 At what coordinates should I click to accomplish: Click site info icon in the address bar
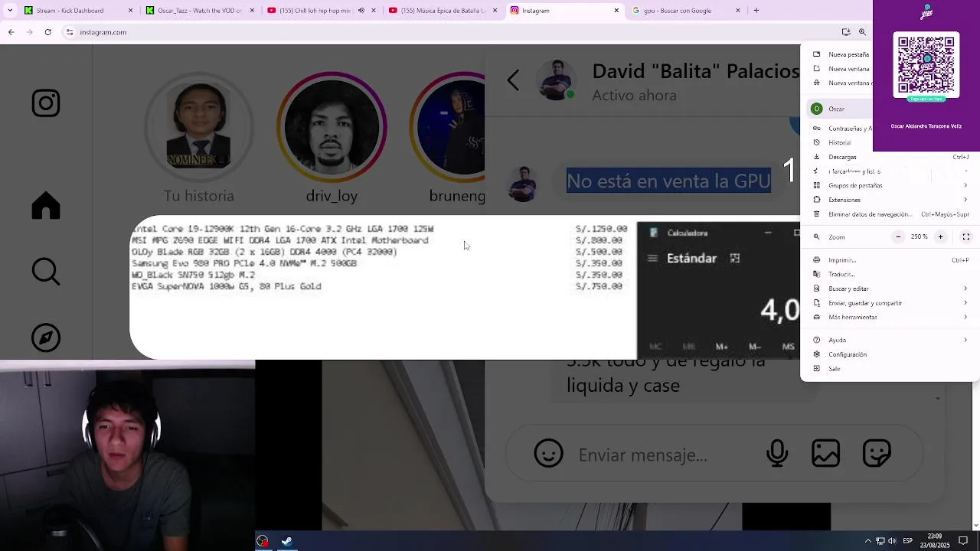tap(70, 32)
